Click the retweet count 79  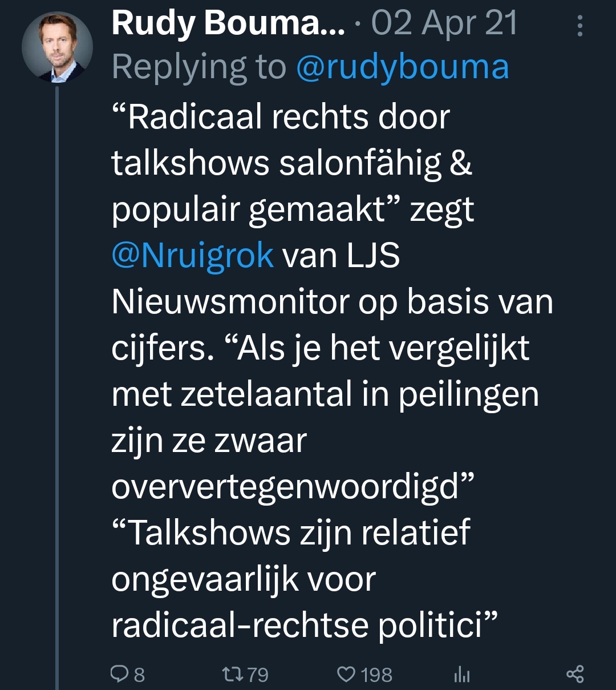(258, 675)
